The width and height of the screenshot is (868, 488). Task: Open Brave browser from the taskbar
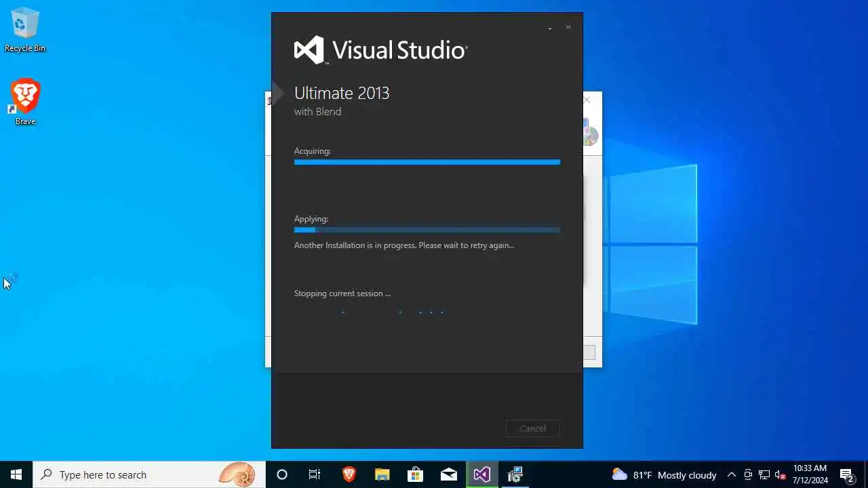[x=349, y=474]
